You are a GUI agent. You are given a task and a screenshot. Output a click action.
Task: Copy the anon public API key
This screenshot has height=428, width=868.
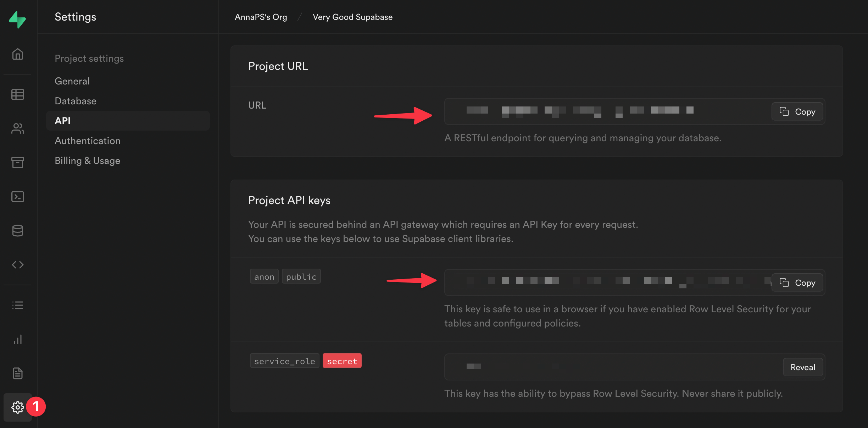[x=797, y=282]
